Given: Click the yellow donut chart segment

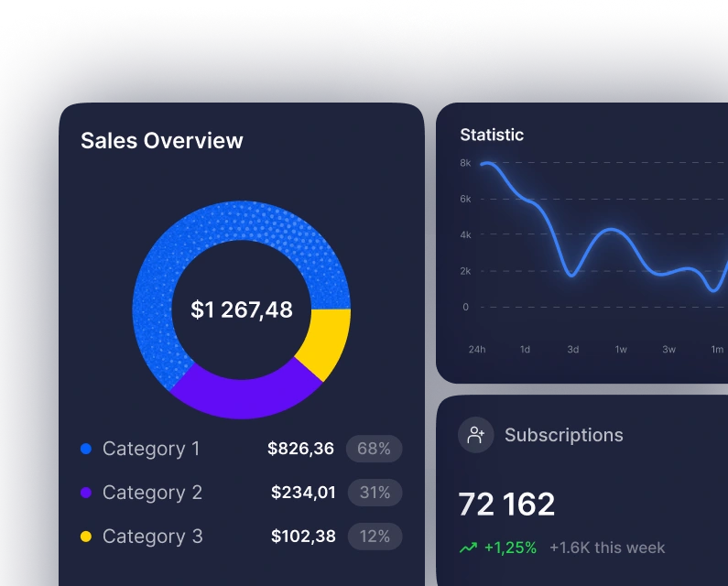Looking at the screenshot, I should [327, 342].
